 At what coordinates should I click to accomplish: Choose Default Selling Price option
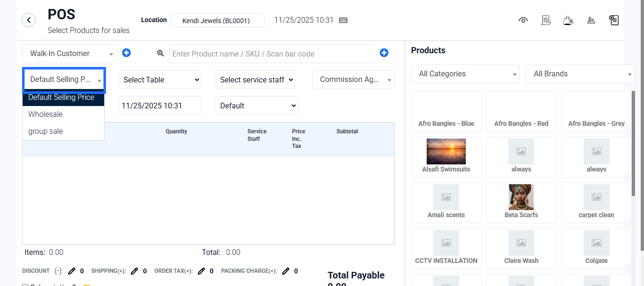pyautogui.click(x=63, y=98)
